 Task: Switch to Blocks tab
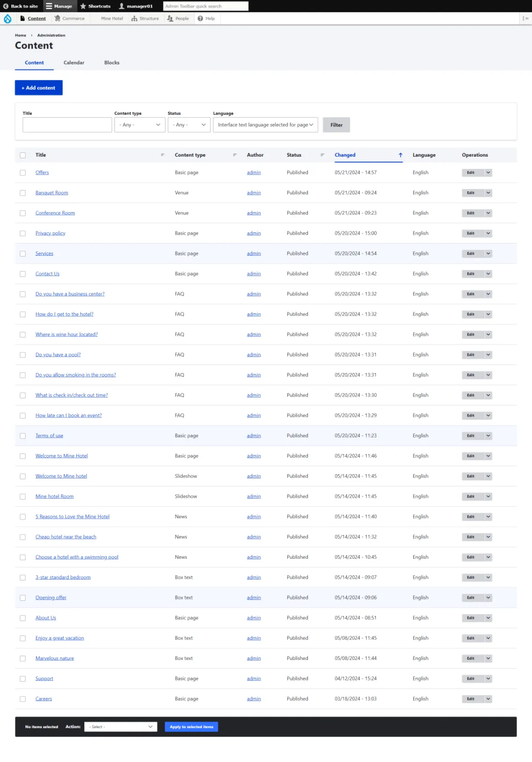click(112, 63)
